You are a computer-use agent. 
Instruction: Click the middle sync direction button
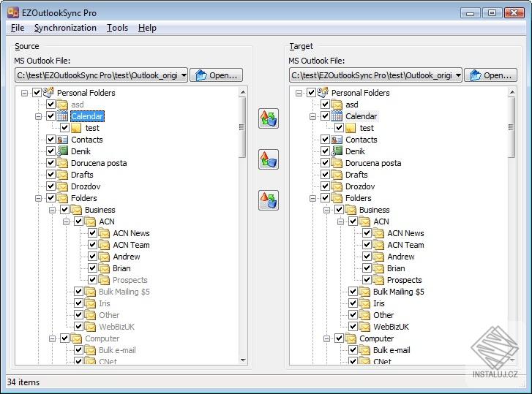[x=269, y=159]
